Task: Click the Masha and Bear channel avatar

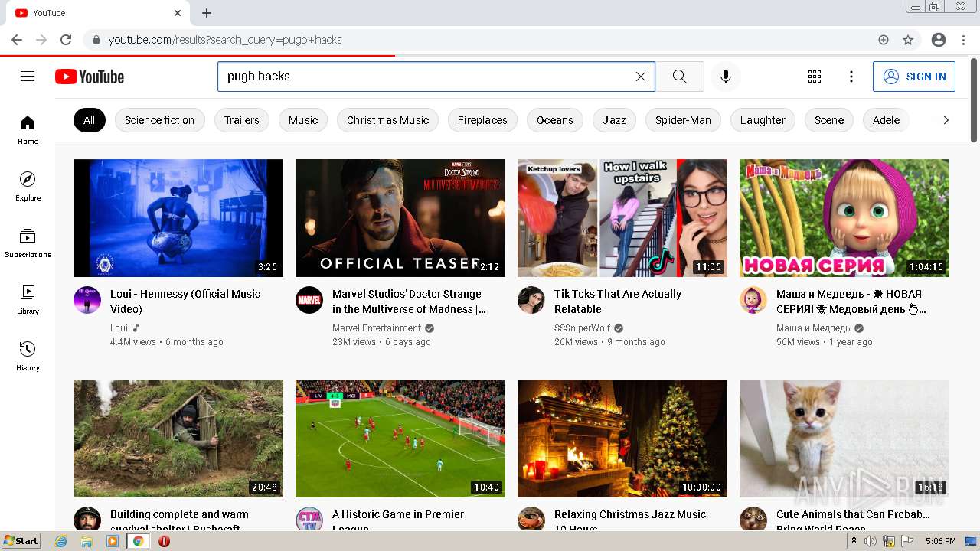Action: pos(753,300)
